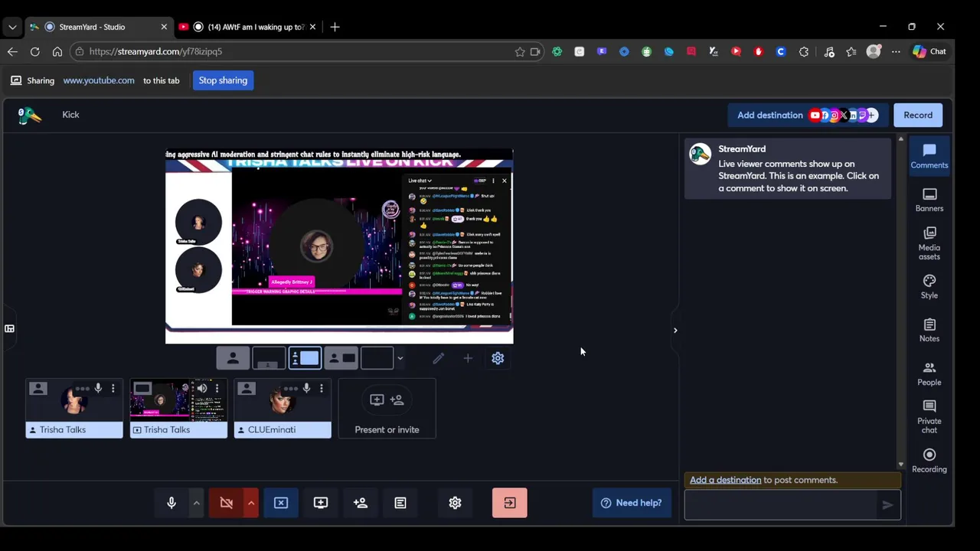Image resolution: width=980 pixels, height=551 pixels.
Task: Mute audio of Trisha Talks screen share card
Action: [202, 389]
